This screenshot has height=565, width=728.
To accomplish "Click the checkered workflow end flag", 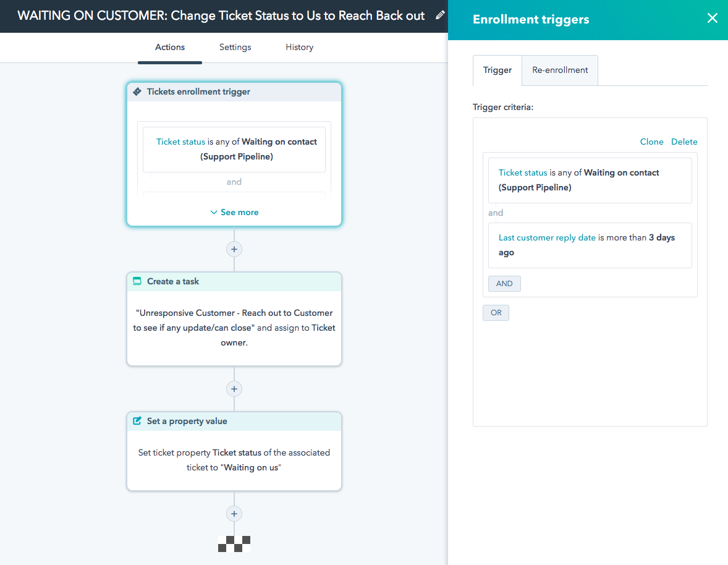I will coord(234,544).
